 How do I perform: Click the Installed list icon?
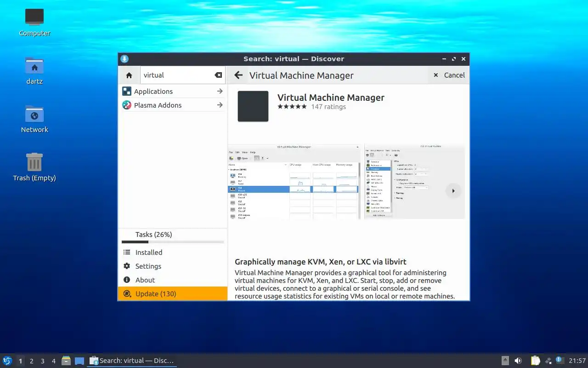click(x=127, y=252)
